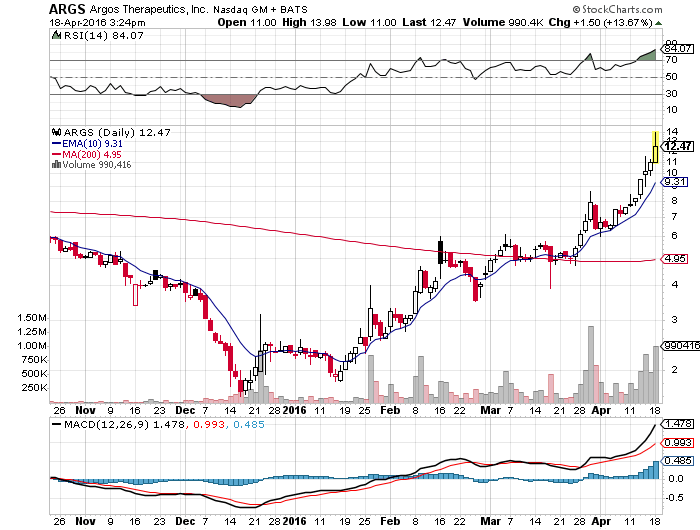
Task: Click the volume bars icon in the legend
Action: click(56, 164)
